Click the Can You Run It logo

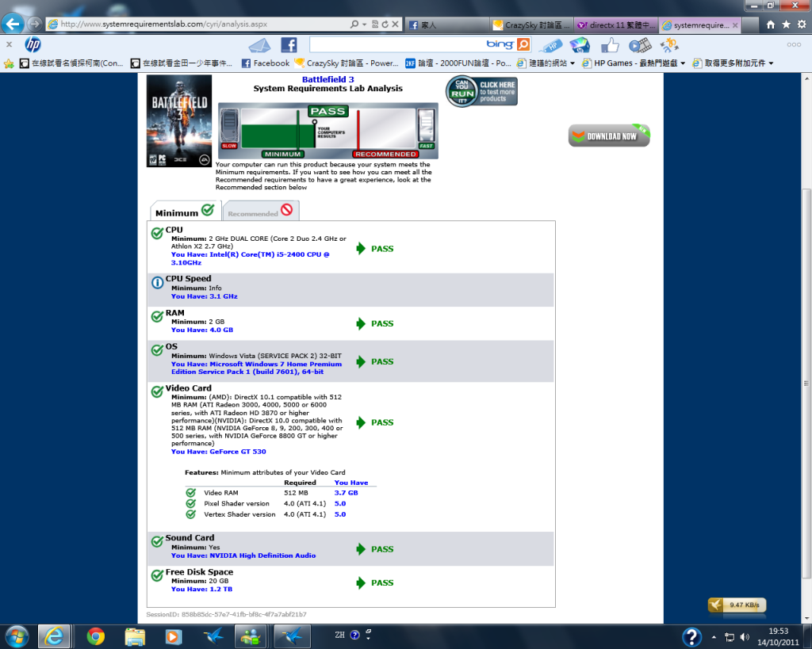[481, 91]
